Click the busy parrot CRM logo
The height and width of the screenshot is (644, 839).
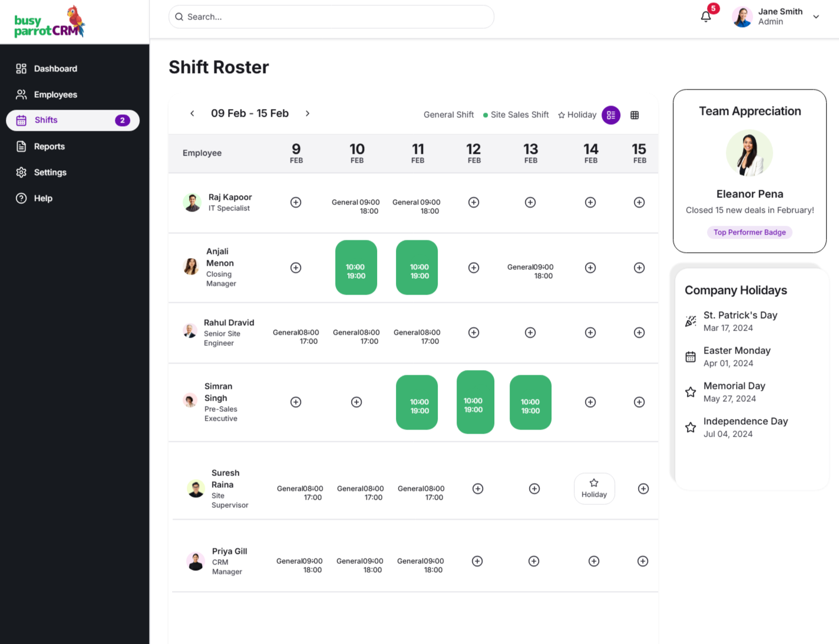click(50, 22)
